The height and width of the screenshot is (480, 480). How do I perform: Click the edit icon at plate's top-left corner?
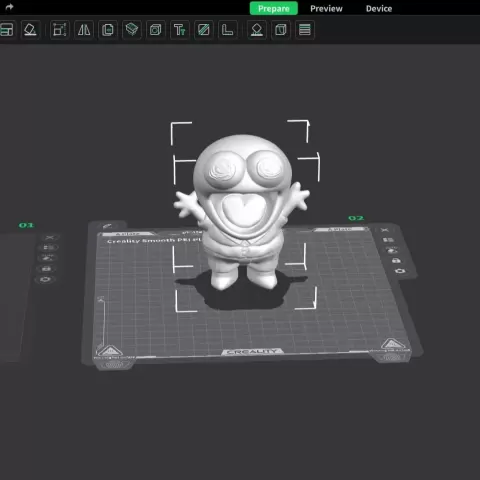[x=107, y=226]
